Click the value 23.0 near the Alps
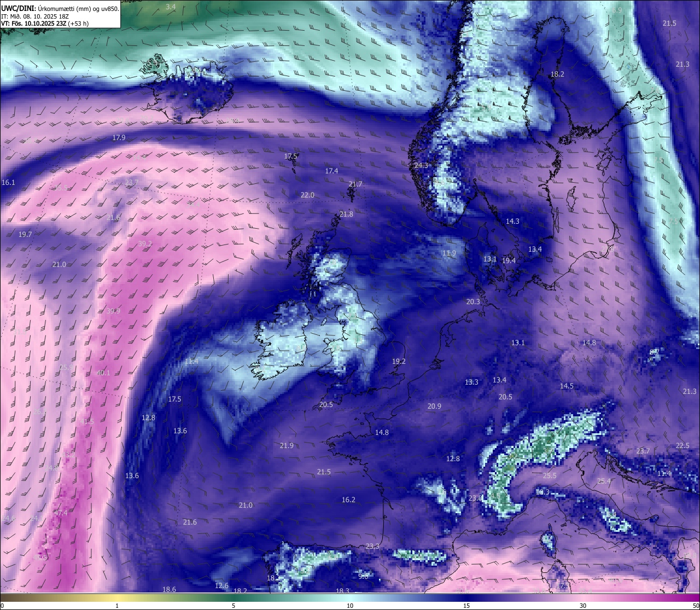700x610 pixels. coord(475,498)
